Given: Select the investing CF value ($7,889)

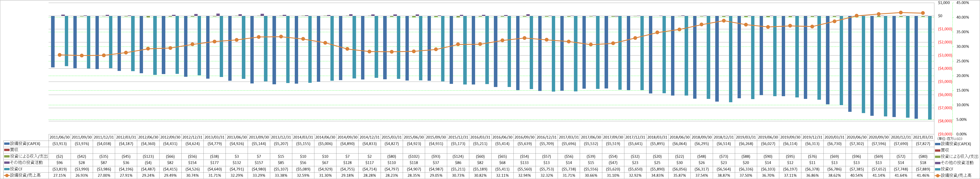Looking at the screenshot, I should coord(923,169).
